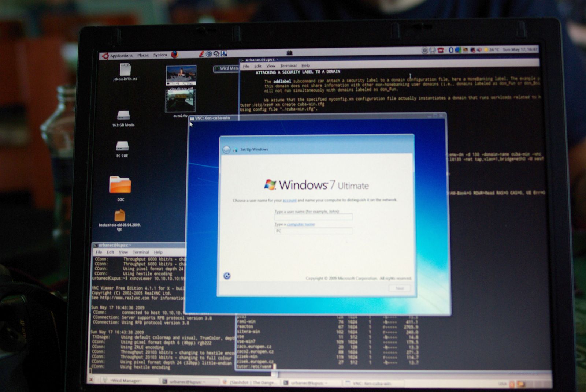This screenshot has height=392, width=586.
Task: Click the volume speaker tray icon
Action: [479, 50]
